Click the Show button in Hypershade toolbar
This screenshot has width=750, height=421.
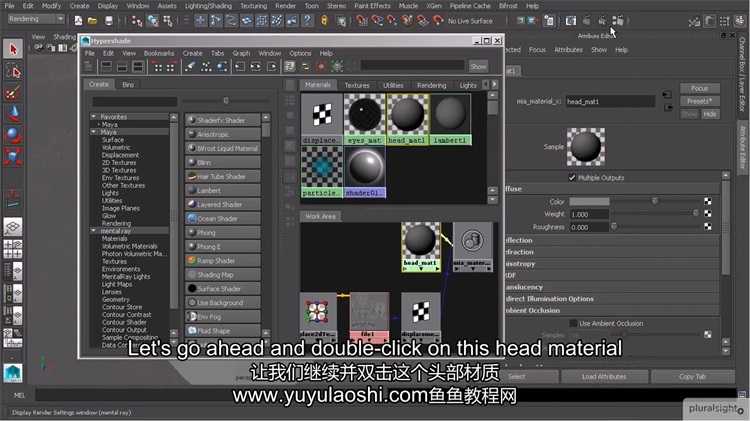478,66
